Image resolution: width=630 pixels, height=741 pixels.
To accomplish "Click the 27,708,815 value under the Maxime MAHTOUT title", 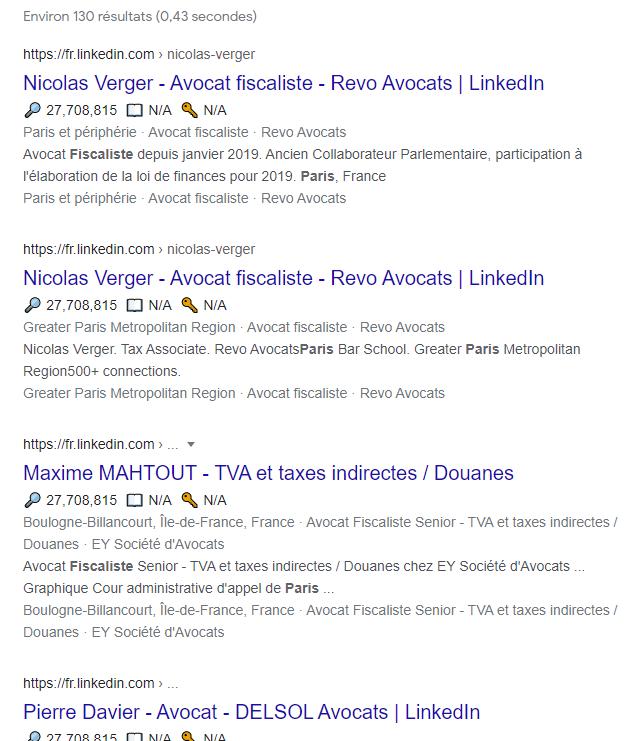I will [x=81, y=500].
